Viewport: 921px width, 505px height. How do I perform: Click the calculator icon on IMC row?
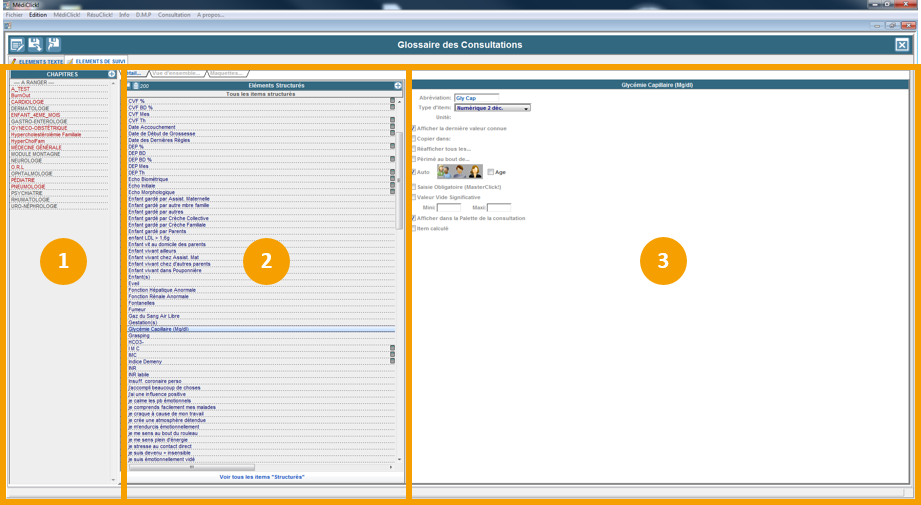click(392, 355)
